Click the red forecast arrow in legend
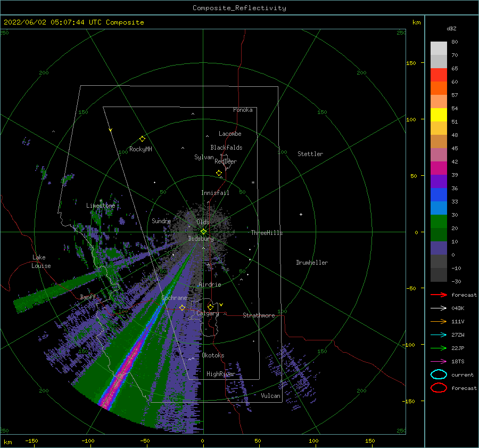479x448 pixels. pyautogui.click(x=439, y=295)
